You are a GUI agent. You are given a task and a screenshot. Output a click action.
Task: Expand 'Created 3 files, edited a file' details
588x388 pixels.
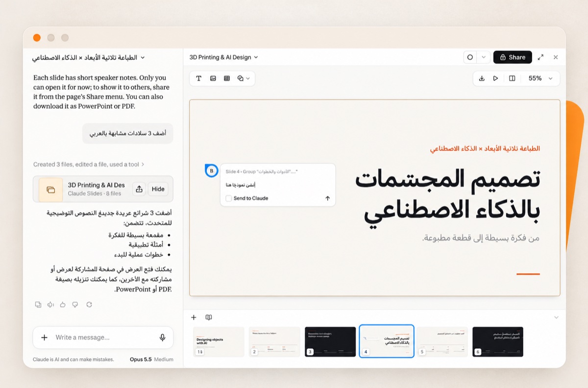pyautogui.click(x=89, y=165)
